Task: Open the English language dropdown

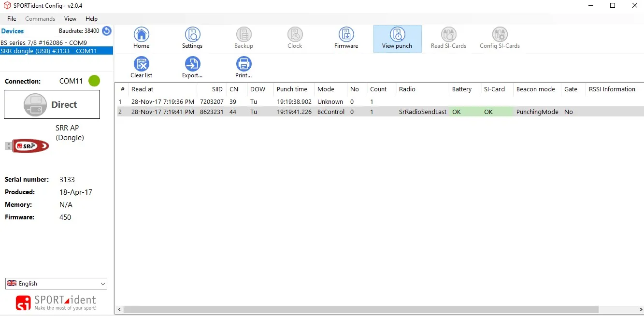Action: [56, 284]
